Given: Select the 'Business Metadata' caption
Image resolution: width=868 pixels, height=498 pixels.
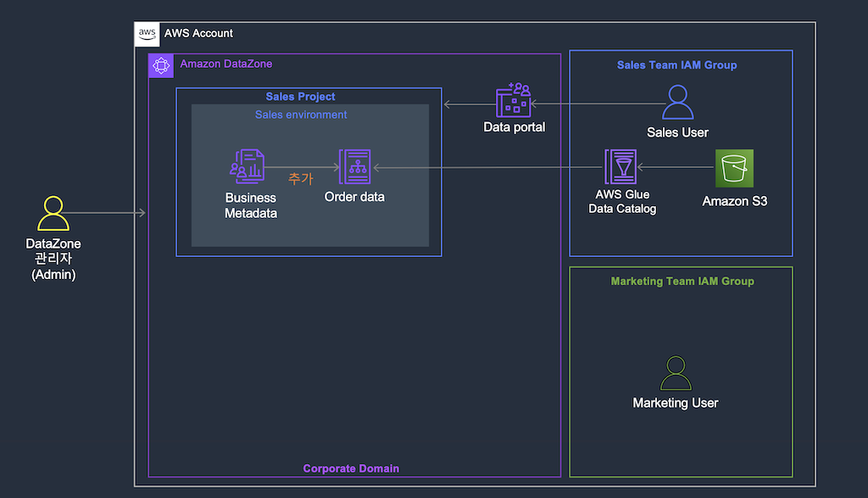Looking at the screenshot, I should pyautogui.click(x=251, y=205).
